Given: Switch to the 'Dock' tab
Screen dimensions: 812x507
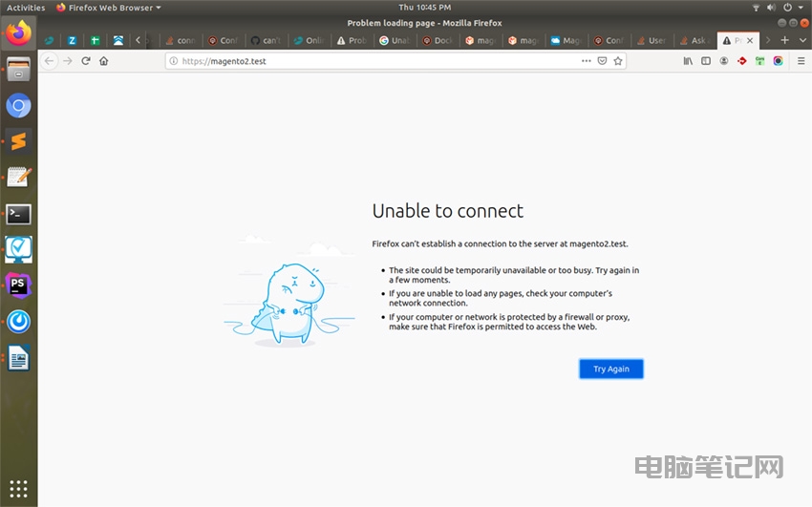Looking at the screenshot, I should (x=438, y=40).
